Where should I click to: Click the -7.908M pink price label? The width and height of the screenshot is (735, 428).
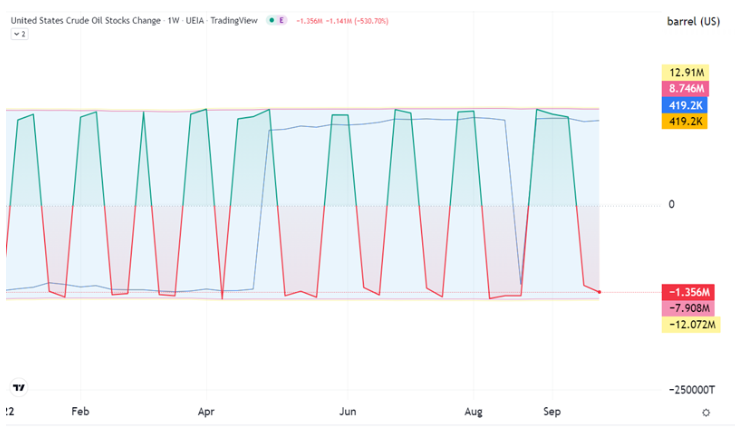688,308
